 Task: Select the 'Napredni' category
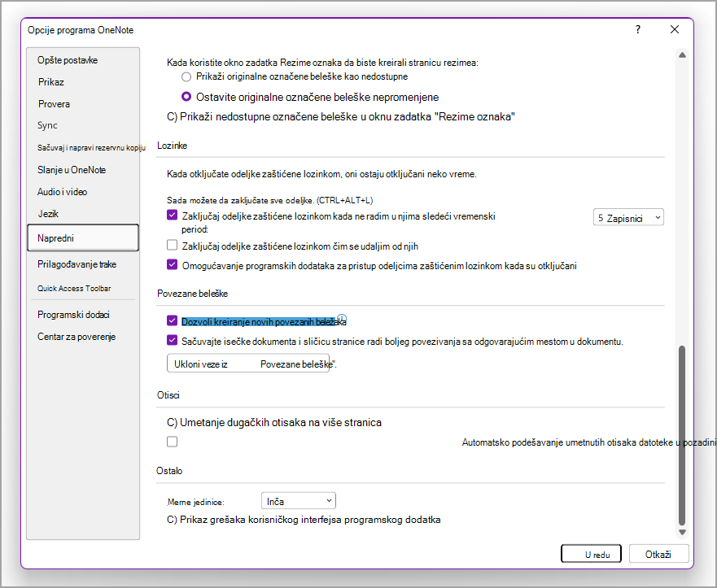point(83,237)
